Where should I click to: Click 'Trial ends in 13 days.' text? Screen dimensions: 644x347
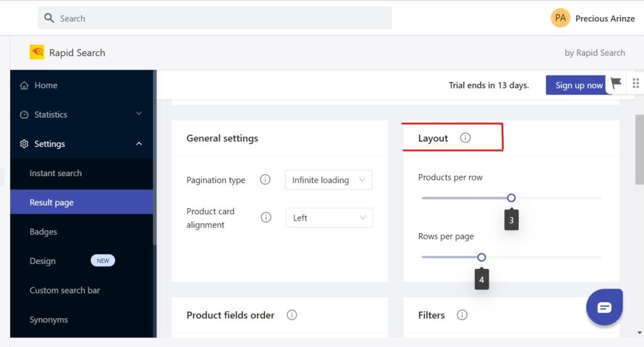pyautogui.click(x=489, y=85)
